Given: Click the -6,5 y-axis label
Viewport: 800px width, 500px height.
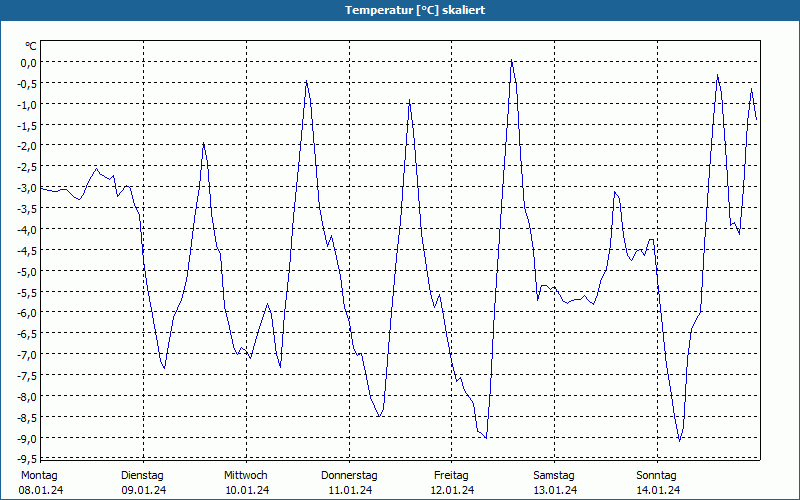Looking at the screenshot, I should tap(27, 334).
